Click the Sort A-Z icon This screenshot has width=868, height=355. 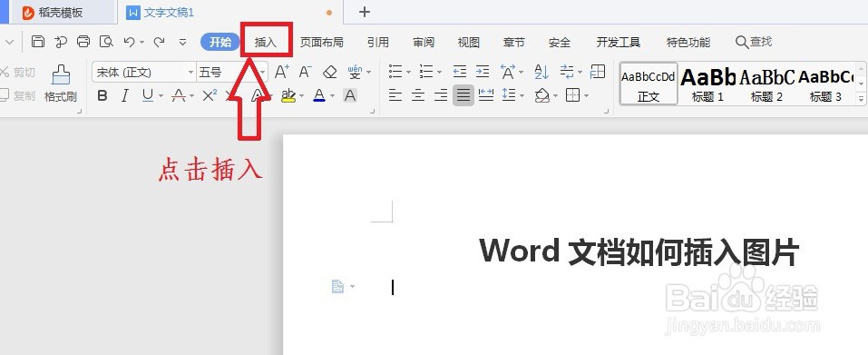tap(541, 72)
